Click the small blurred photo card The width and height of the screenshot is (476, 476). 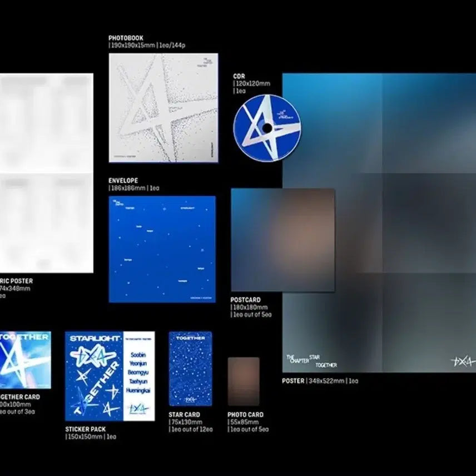pos(243,381)
